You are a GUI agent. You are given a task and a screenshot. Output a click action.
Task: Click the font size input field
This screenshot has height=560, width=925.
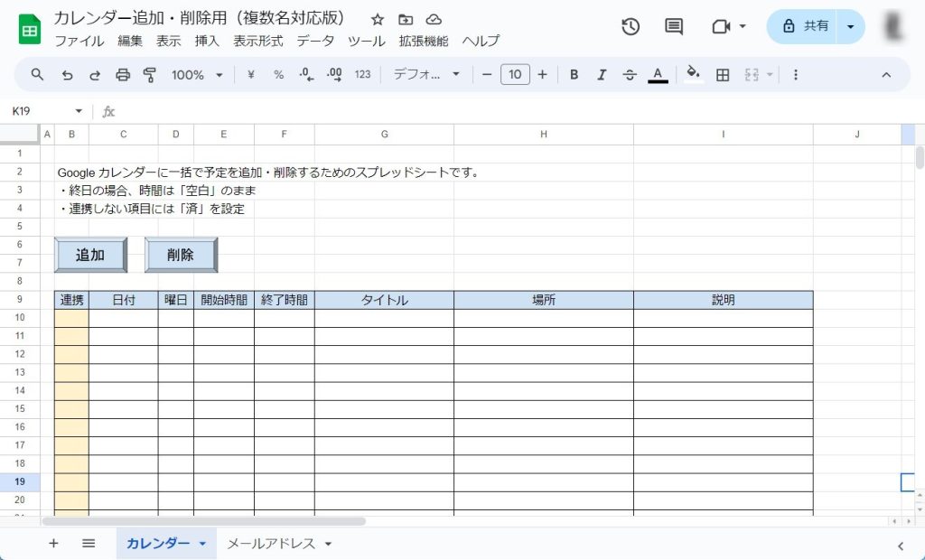(x=515, y=75)
